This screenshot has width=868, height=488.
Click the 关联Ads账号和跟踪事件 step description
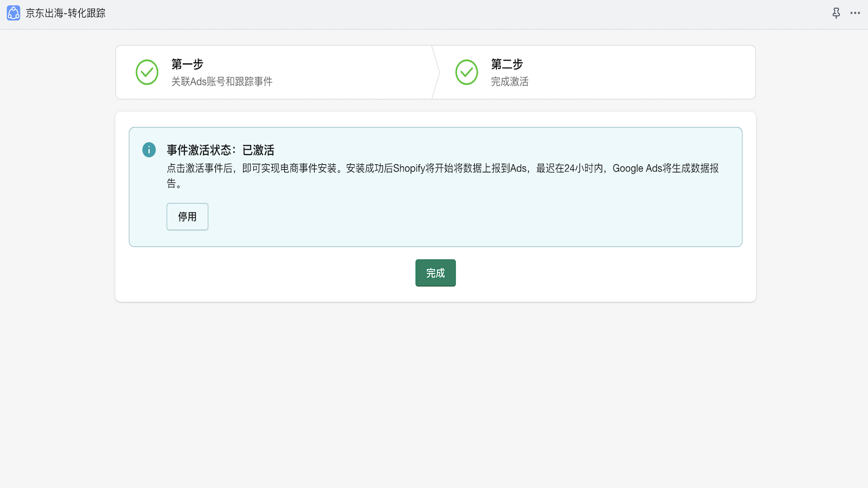point(222,81)
